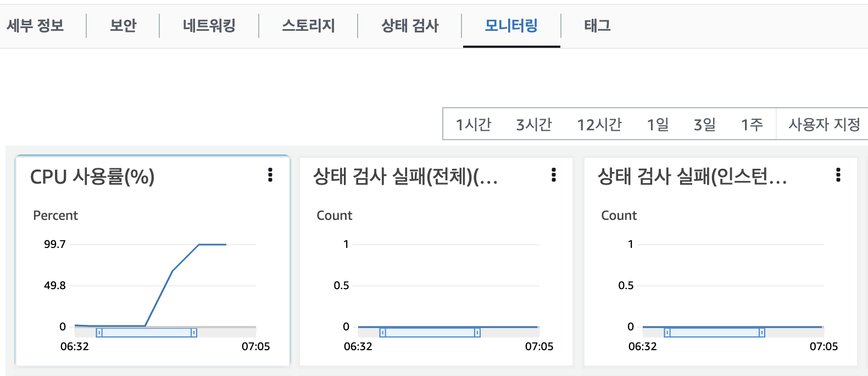Choose the 3시간 time range
Screen dimensions: 868x376
click(533, 125)
